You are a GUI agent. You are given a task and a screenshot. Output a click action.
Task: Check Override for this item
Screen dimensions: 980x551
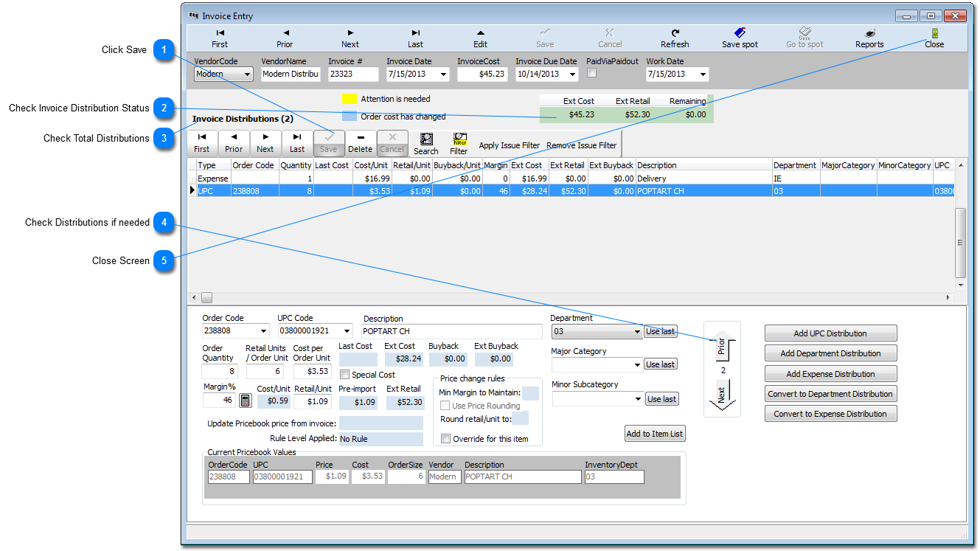click(445, 438)
